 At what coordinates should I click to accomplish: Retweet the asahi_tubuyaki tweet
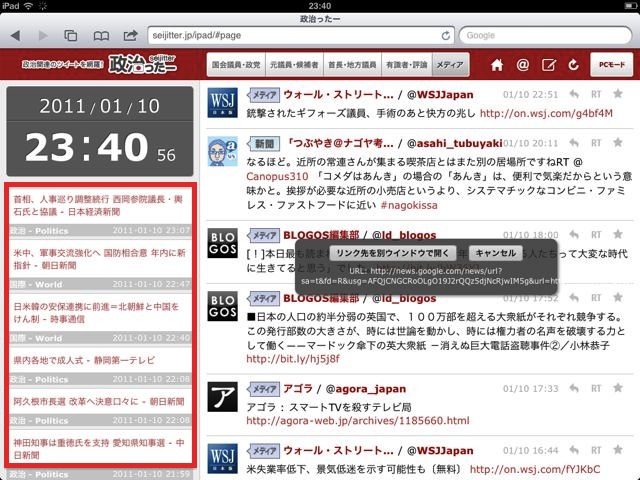pyautogui.click(x=596, y=143)
